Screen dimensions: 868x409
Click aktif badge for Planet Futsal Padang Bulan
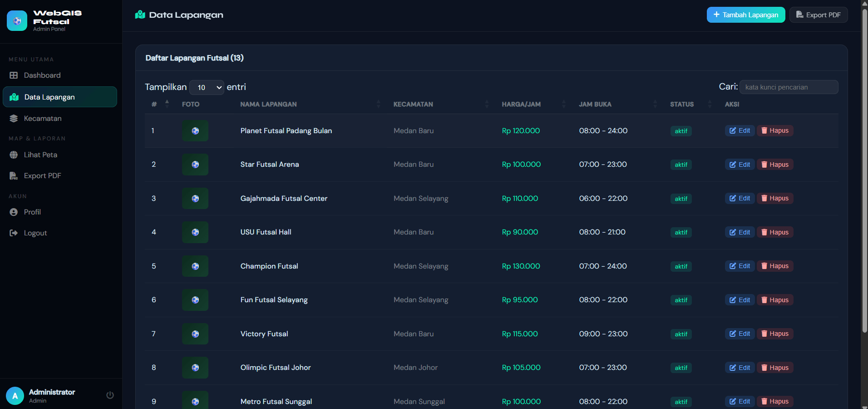click(681, 131)
